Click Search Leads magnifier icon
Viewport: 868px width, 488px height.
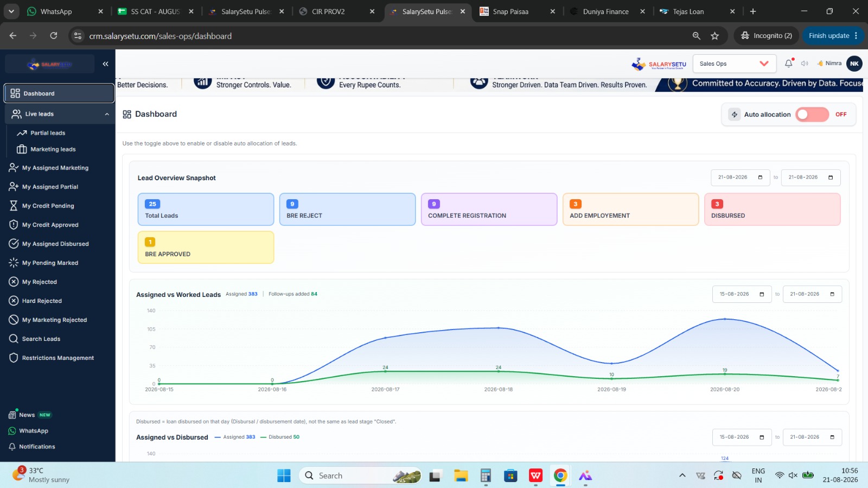pyautogui.click(x=14, y=339)
